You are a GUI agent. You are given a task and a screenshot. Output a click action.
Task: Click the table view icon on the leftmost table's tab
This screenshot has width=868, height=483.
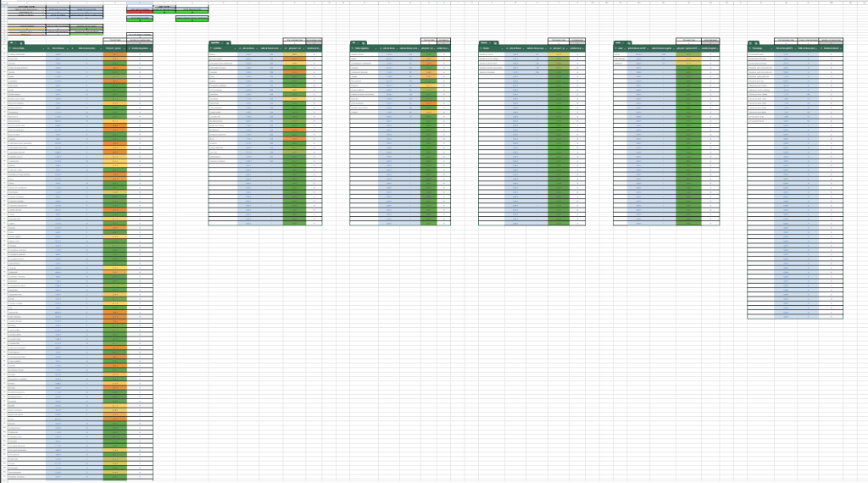pyautogui.click(x=22, y=42)
